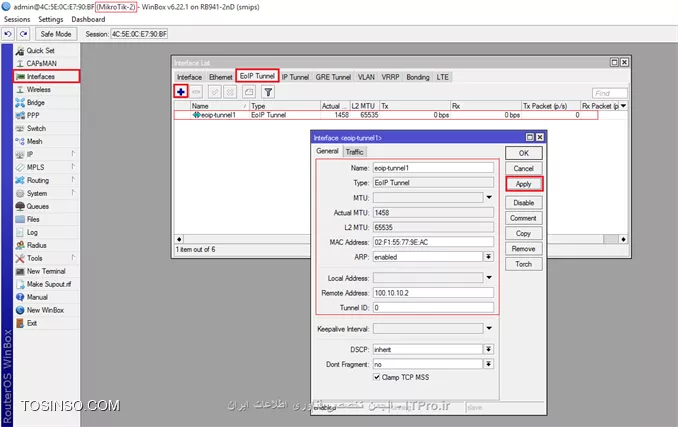Expand the Tools submenu
Screen dimensions: 678x427
click(x=73, y=257)
